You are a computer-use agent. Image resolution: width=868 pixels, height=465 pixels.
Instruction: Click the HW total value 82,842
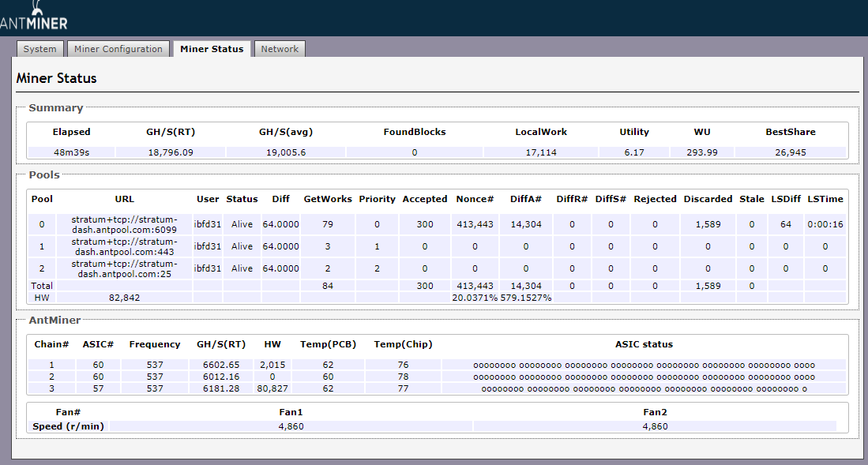tap(124, 298)
